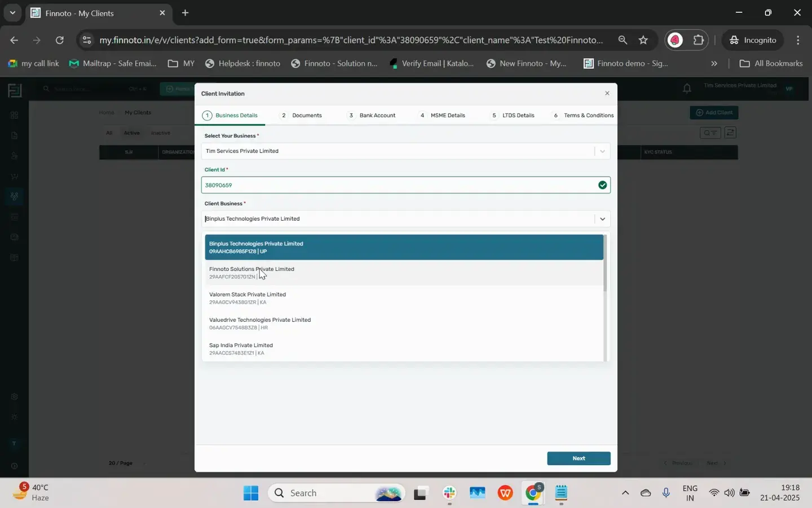Collapse the Client Business dropdown arrow
Image resolution: width=812 pixels, height=508 pixels.
click(x=603, y=219)
